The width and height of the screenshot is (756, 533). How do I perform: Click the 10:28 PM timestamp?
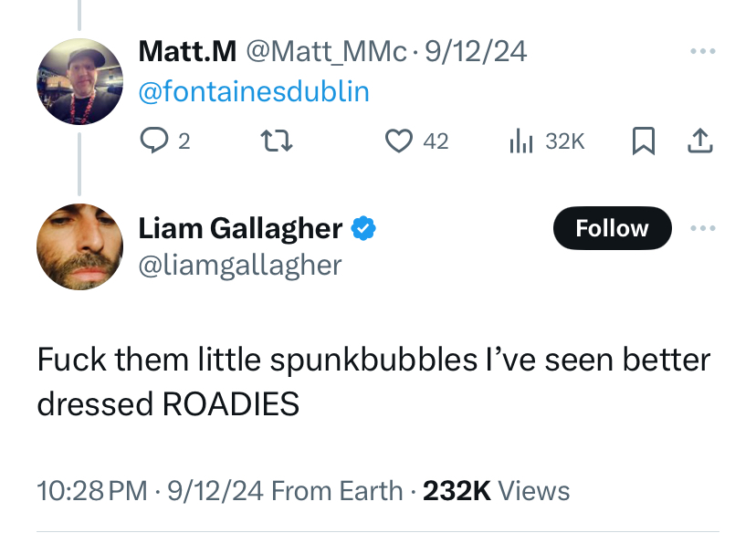pyautogui.click(x=91, y=490)
